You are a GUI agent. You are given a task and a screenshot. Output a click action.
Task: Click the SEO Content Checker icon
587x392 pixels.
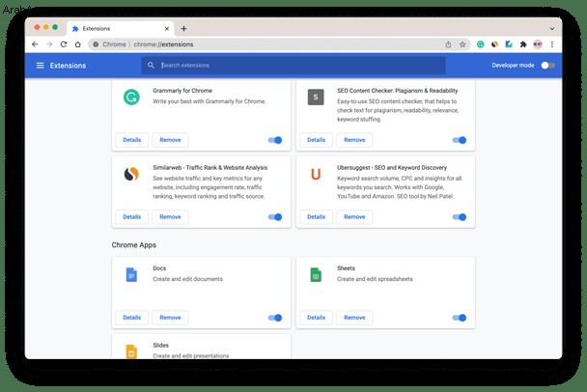coord(316,97)
